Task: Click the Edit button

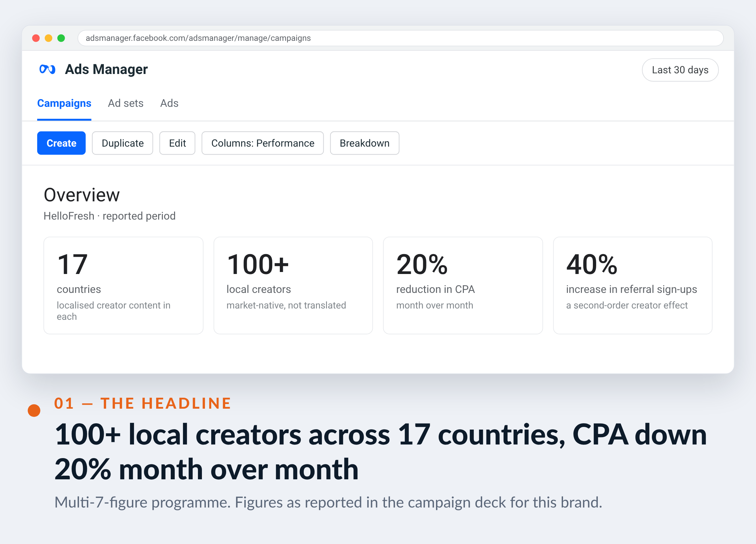Action: [177, 143]
